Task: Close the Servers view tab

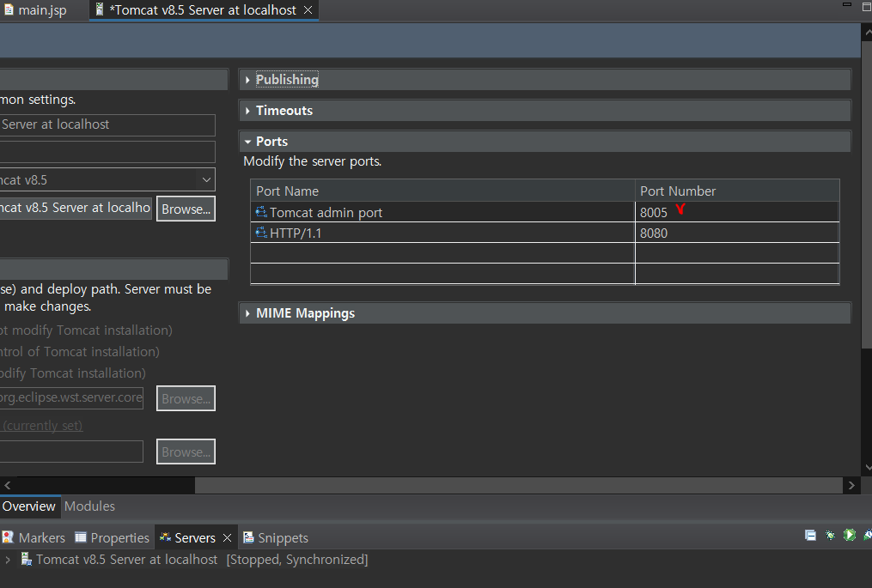Action: tap(227, 537)
